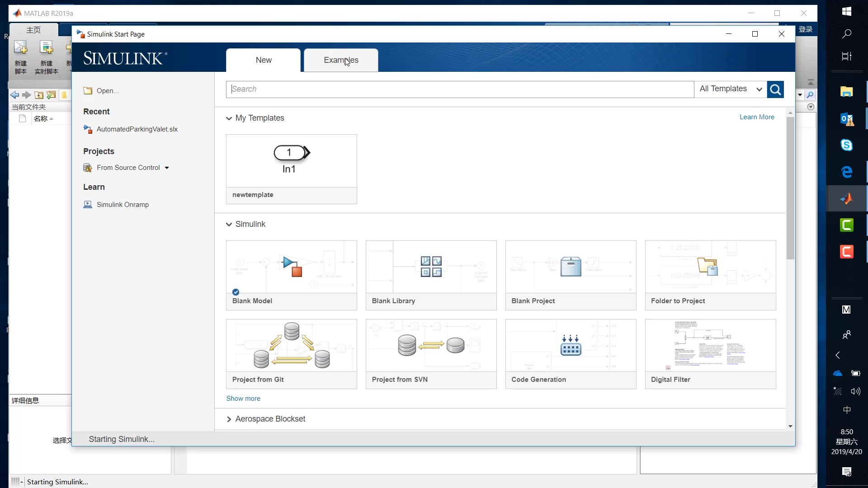Click MATLAB address bar dropdown arrow
Image resolution: width=868 pixels, height=488 pixels.
pyautogui.click(x=800, y=95)
